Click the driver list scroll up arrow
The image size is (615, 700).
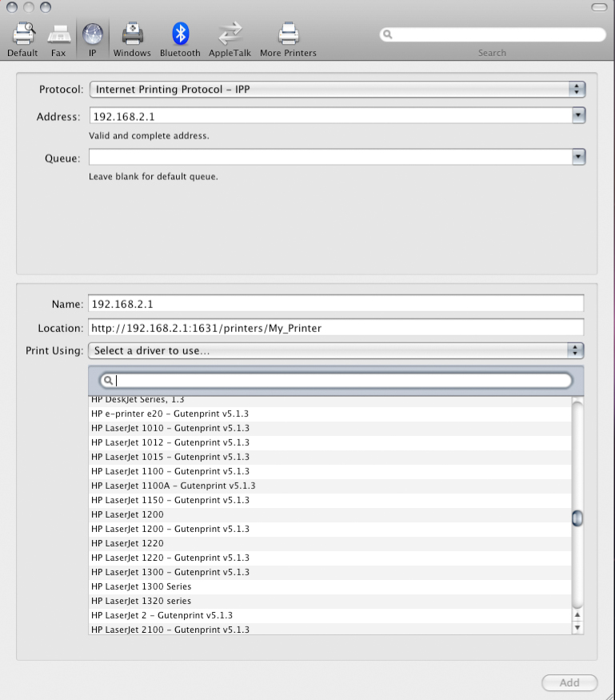click(577, 614)
